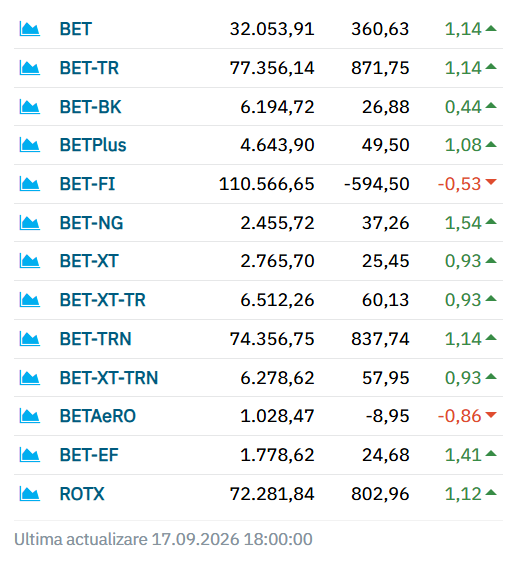
Task: Click the ROTX index name
Action: [82, 494]
